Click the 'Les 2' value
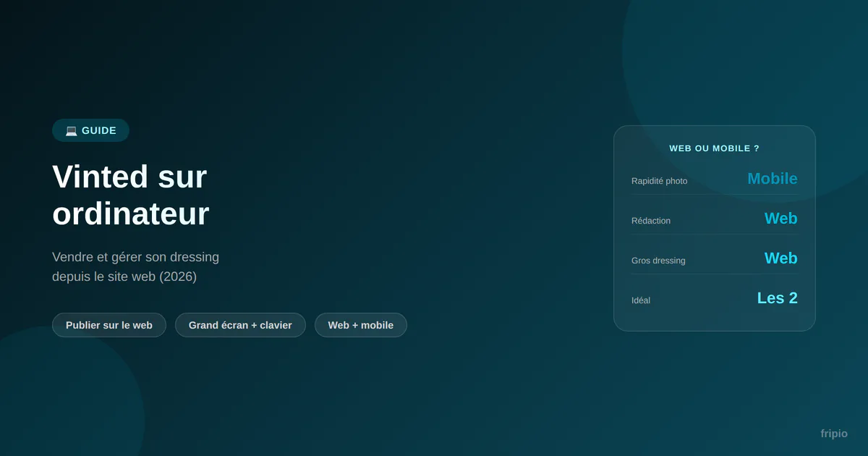The width and height of the screenshot is (868, 456). 778,298
